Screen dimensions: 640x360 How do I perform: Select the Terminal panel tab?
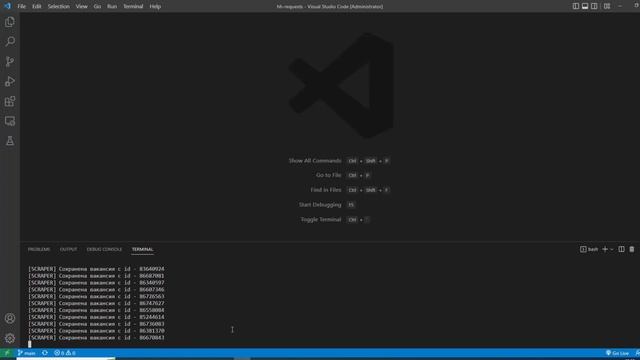[x=142, y=249]
